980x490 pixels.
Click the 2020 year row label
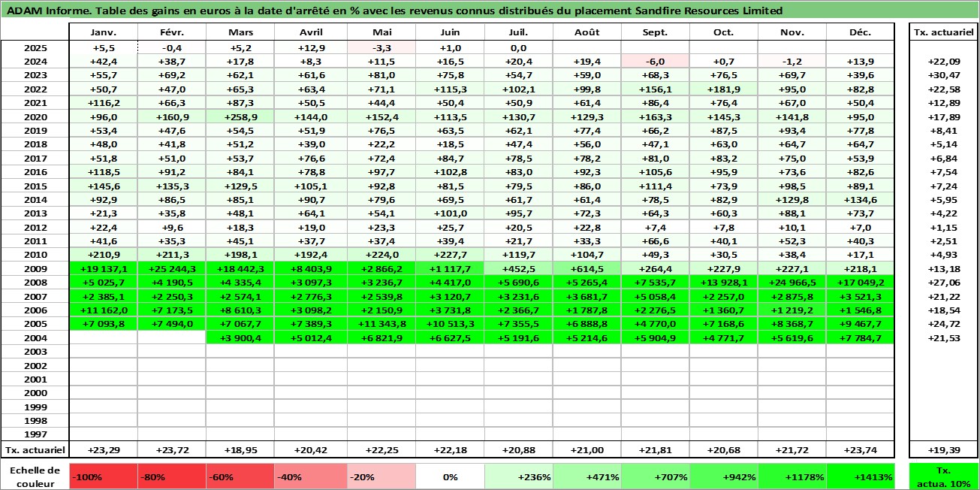pos(35,116)
